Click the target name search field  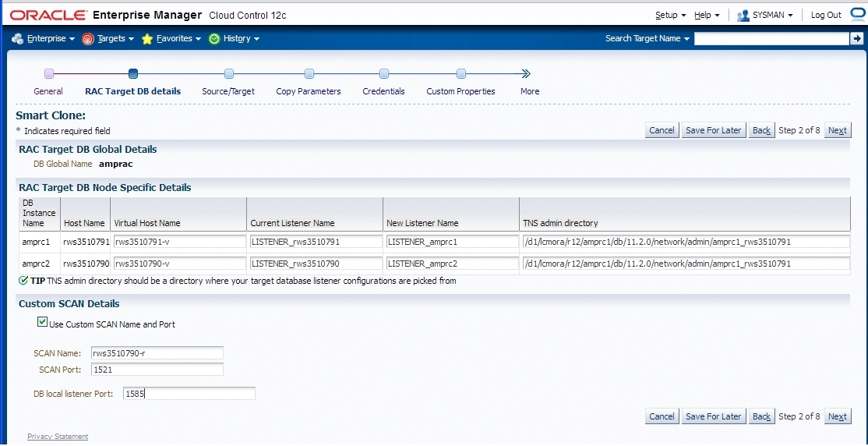coord(771,38)
